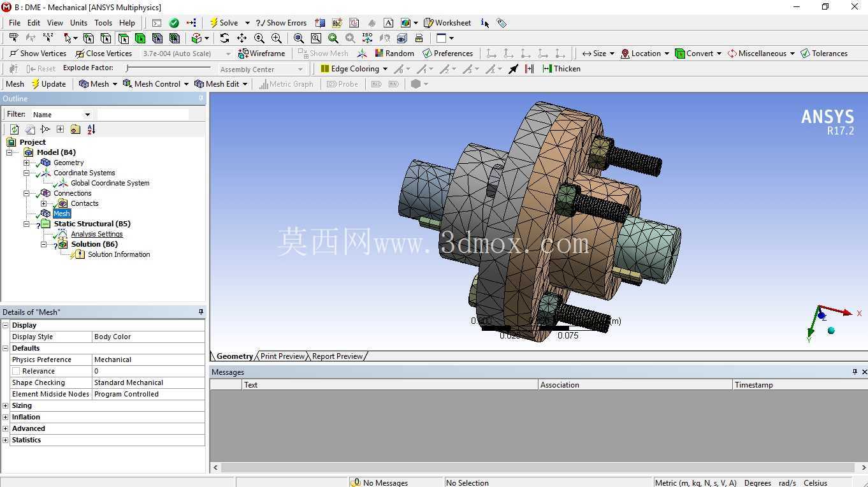Expand the Geometry tree node
Image resolution: width=868 pixels, height=487 pixels.
coord(27,163)
